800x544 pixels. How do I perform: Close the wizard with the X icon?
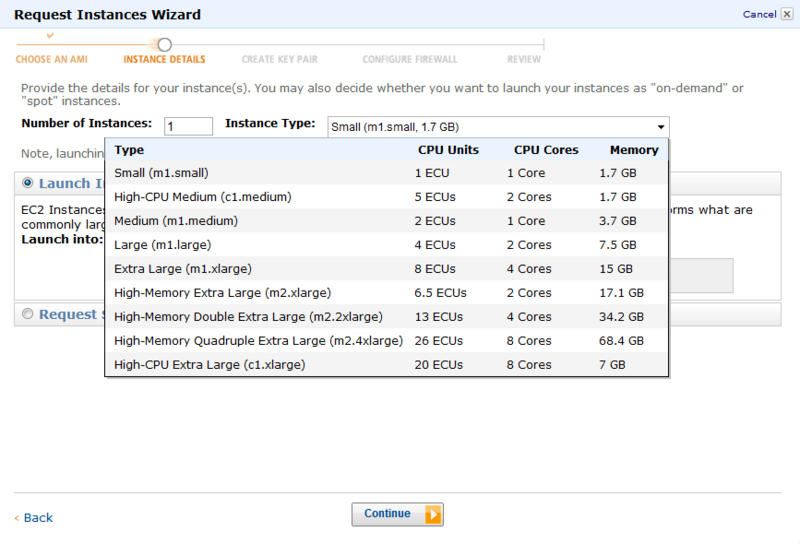(x=787, y=14)
